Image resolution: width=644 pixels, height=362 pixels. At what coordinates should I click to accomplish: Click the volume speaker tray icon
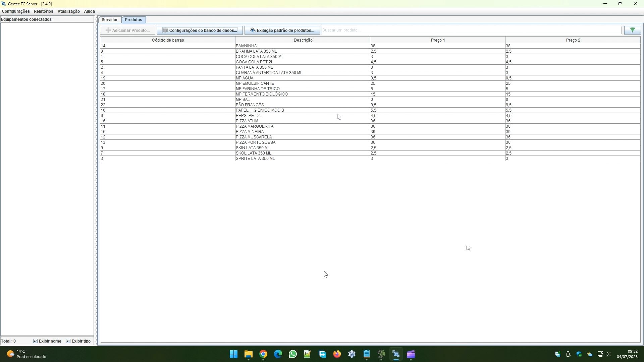608,354
